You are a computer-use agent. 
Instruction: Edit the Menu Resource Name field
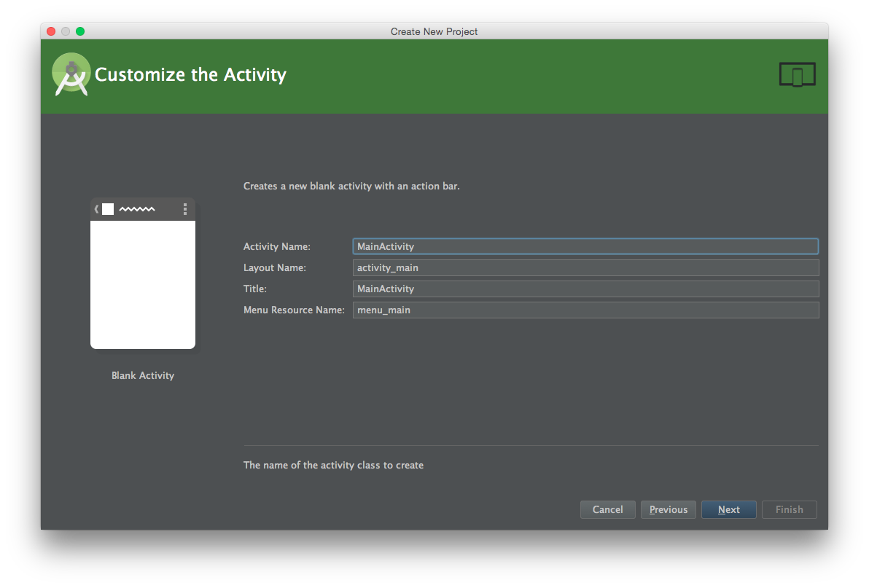pyautogui.click(x=585, y=310)
